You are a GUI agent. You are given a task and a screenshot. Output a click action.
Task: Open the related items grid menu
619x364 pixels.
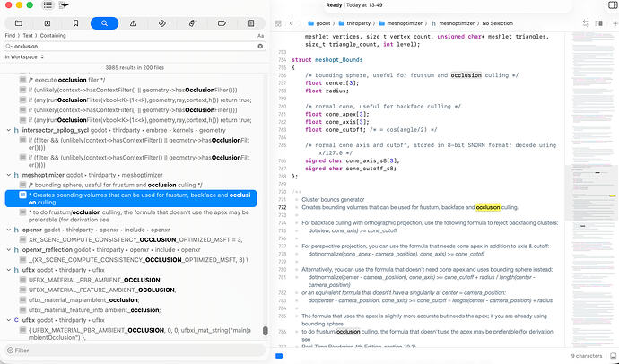[278, 23]
